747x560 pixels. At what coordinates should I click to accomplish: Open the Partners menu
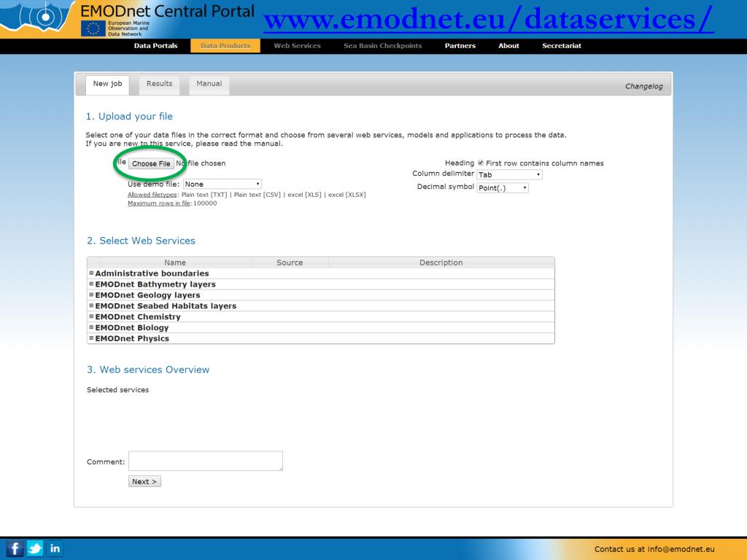point(460,46)
